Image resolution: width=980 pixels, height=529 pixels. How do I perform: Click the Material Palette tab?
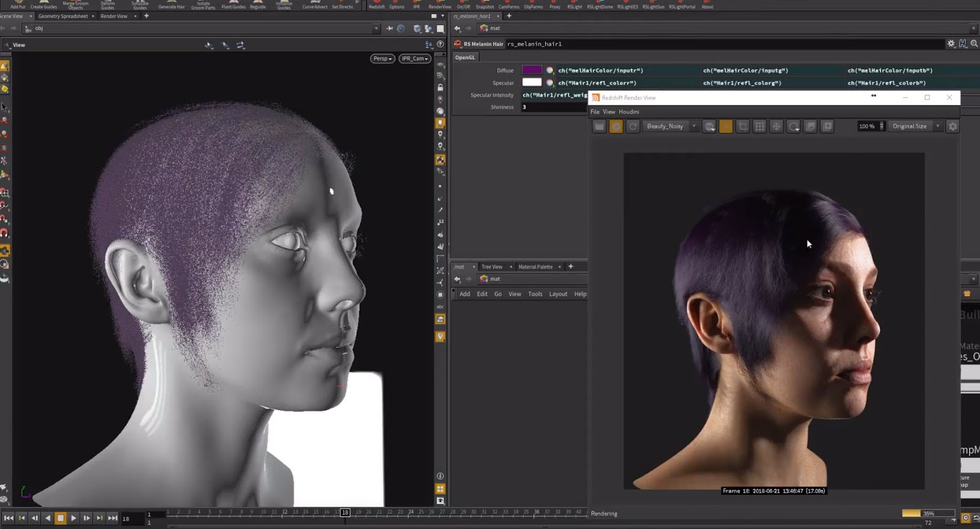click(535, 267)
